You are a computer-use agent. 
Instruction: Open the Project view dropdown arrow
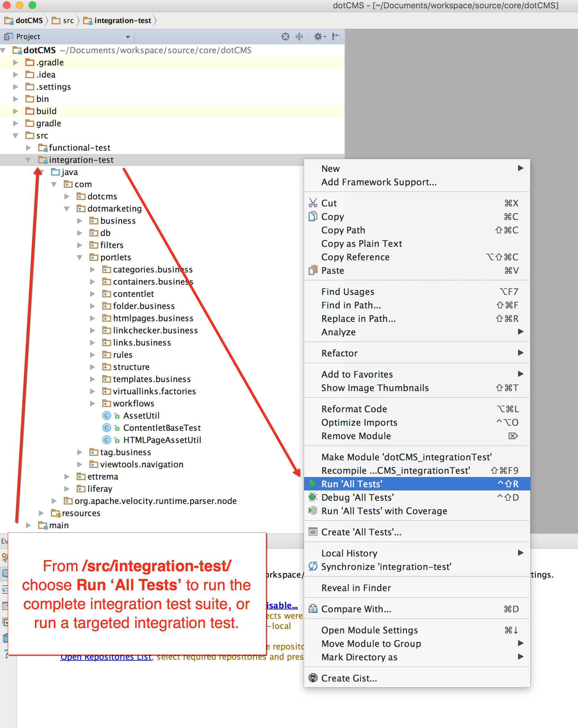coord(128,37)
